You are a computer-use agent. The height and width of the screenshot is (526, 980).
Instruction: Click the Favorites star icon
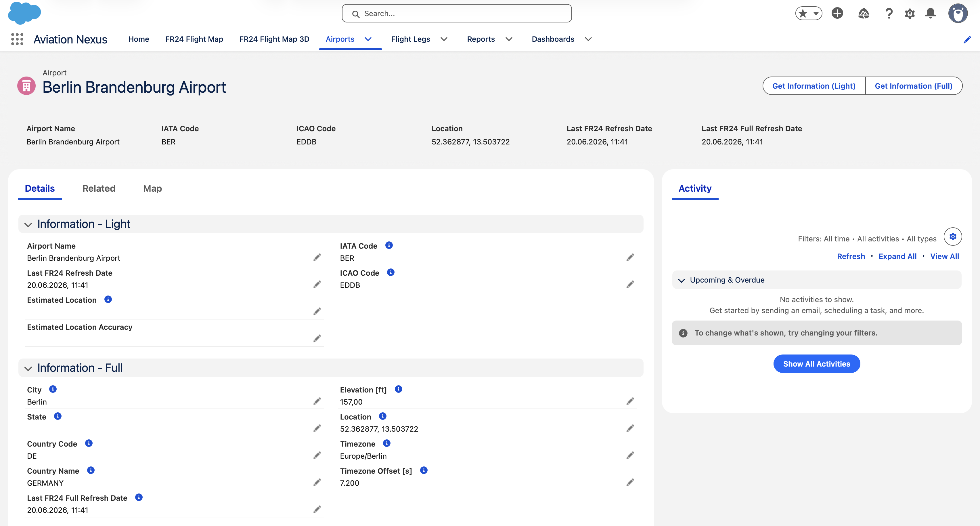point(802,14)
